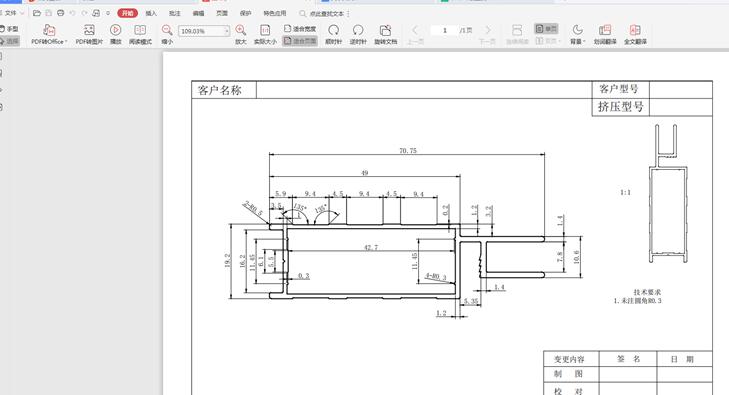729x395 pixels.
Task: Expand the 背景 background dropdown
Action: [x=577, y=35]
